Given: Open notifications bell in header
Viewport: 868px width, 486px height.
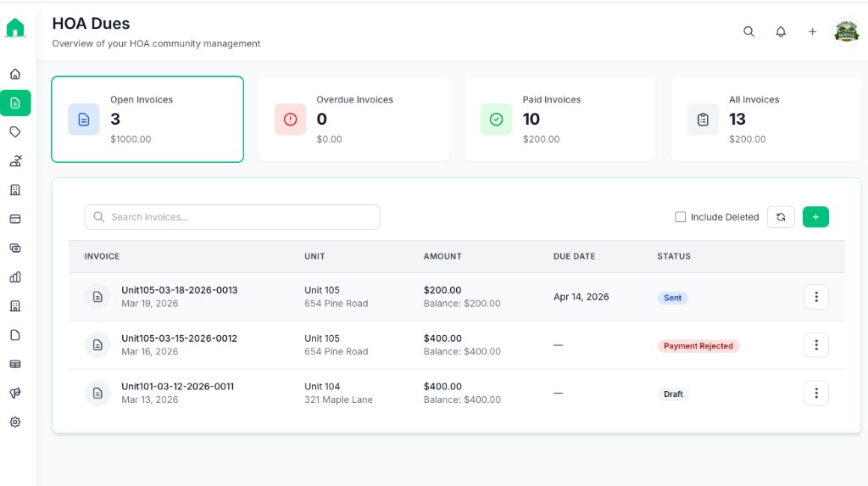Looking at the screenshot, I should tap(781, 31).
